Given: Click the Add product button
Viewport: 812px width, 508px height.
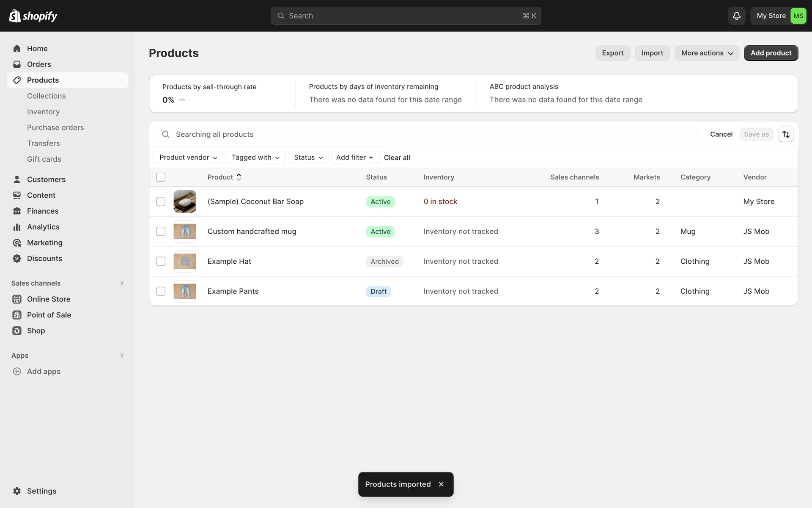Looking at the screenshot, I should [771, 53].
